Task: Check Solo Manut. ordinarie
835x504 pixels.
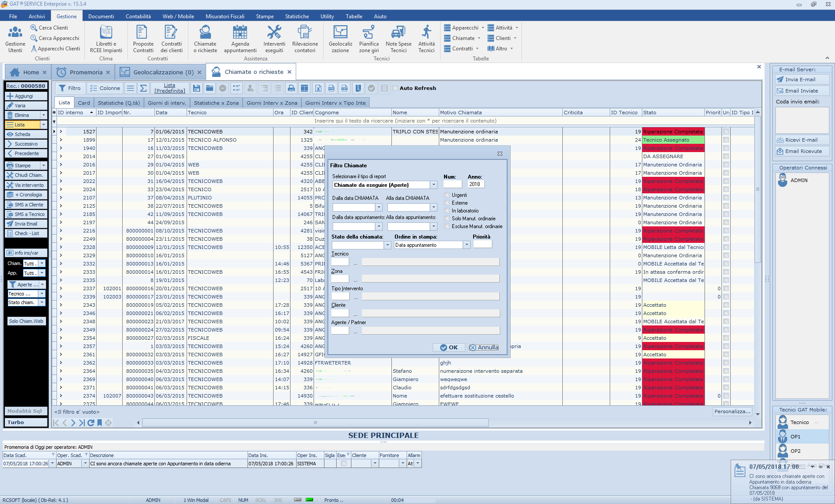Action: 447,219
